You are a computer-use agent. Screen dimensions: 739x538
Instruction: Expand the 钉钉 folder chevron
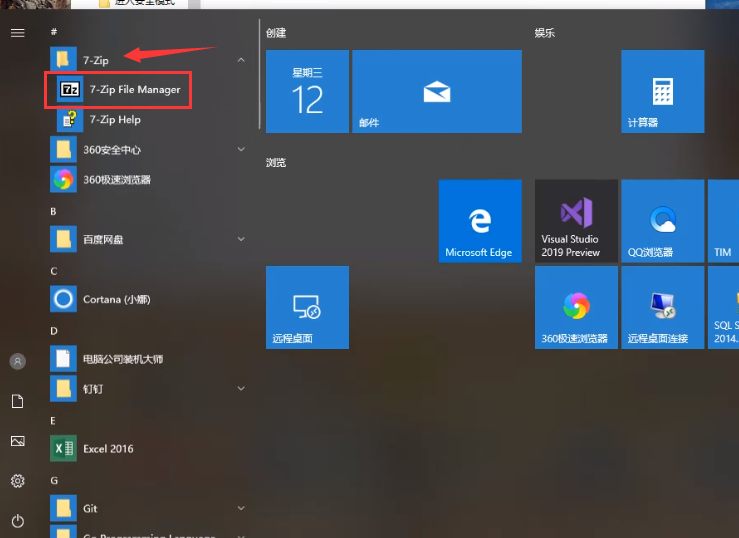241,389
